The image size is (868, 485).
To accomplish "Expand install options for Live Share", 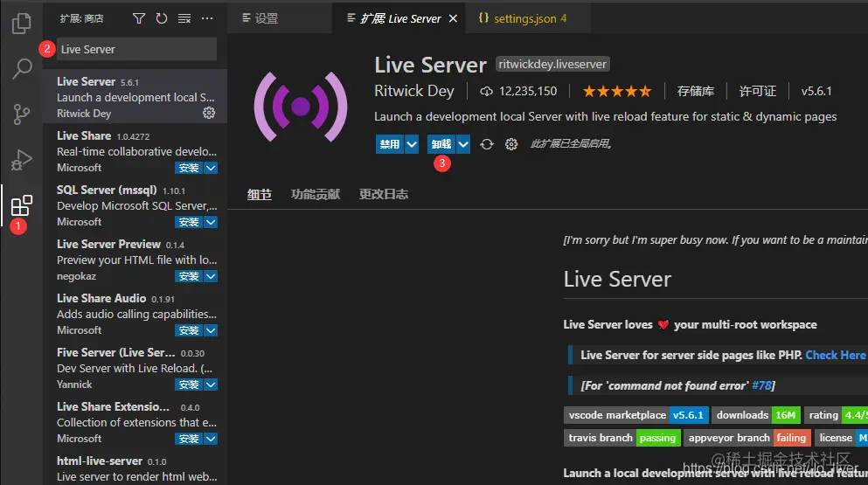I will 211,168.
